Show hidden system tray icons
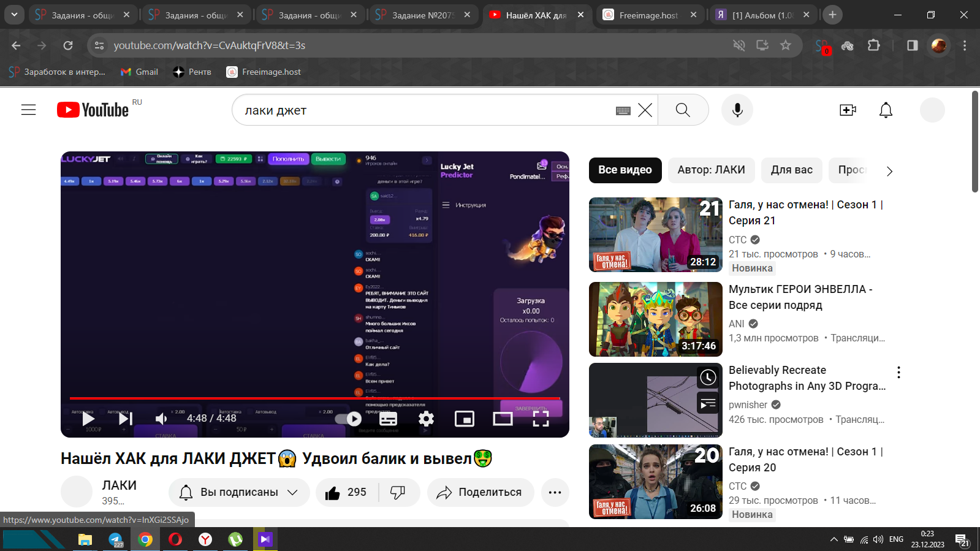This screenshot has height=551, width=980. (834, 539)
